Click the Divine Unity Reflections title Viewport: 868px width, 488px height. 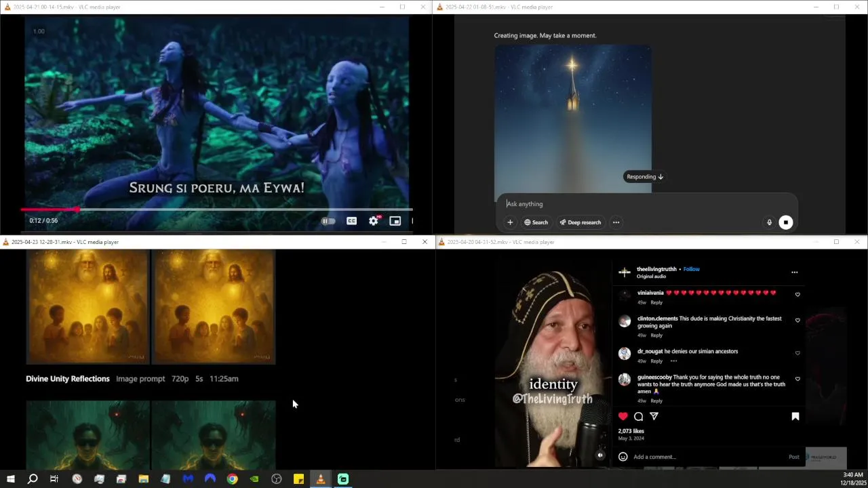pyautogui.click(x=68, y=379)
